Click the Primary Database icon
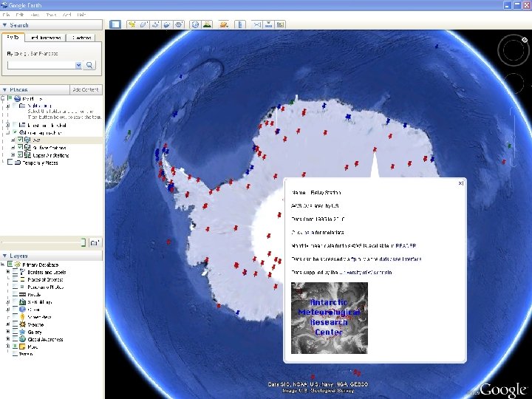This screenshot has height=399, width=532. pos(17,265)
